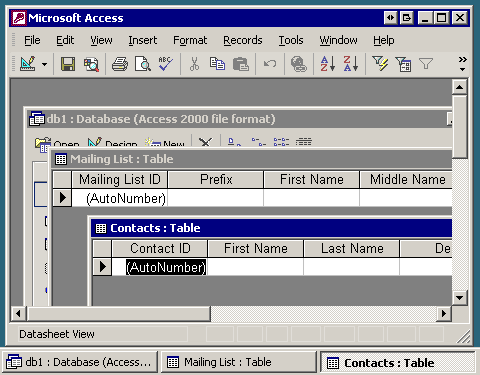Click the Copy icon in the toolbar
The height and width of the screenshot is (375, 480).
pyautogui.click(x=217, y=64)
